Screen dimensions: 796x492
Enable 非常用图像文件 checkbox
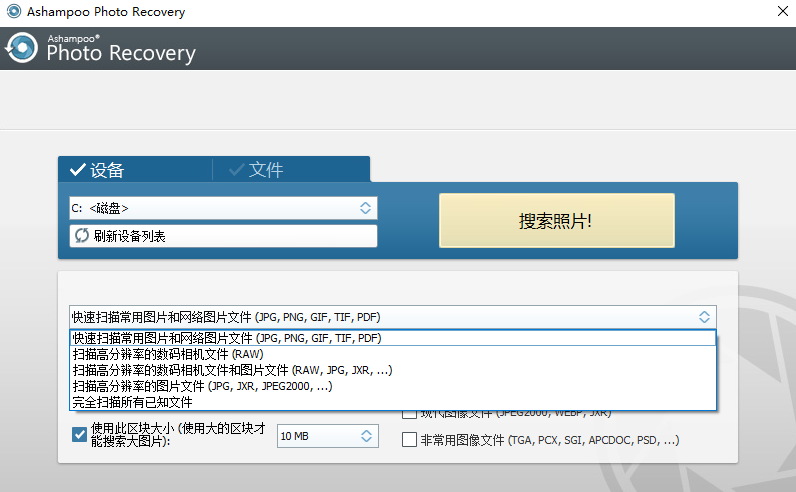point(409,440)
